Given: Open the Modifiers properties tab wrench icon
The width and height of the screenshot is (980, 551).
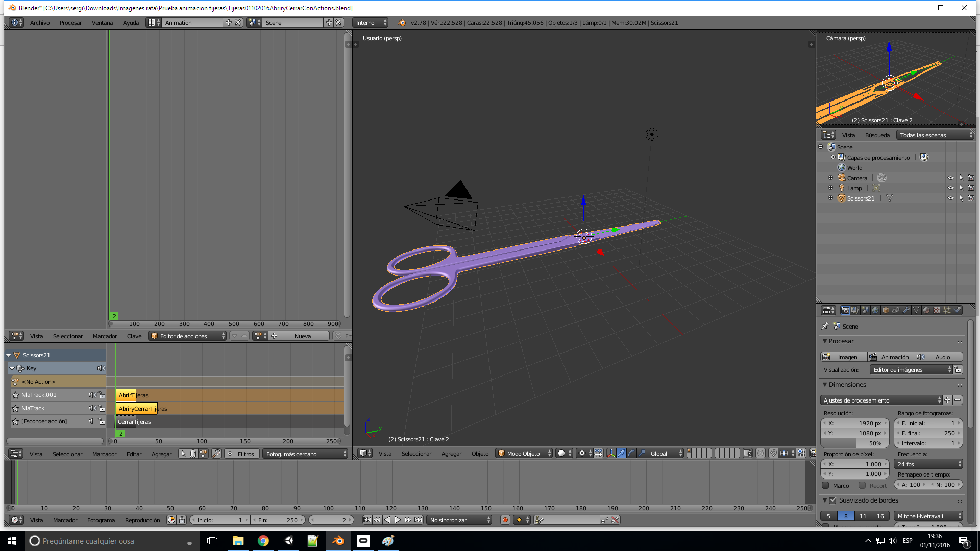Looking at the screenshot, I should tap(906, 310).
